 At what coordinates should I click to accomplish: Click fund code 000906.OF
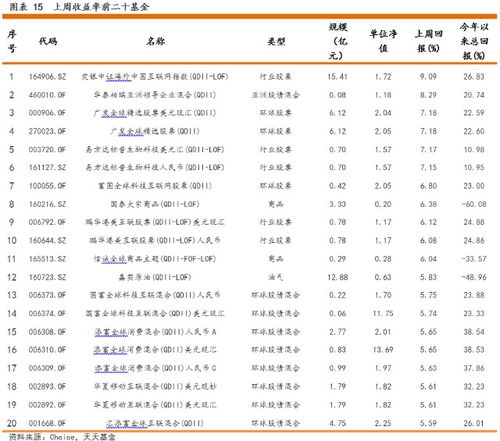pyautogui.click(x=47, y=113)
